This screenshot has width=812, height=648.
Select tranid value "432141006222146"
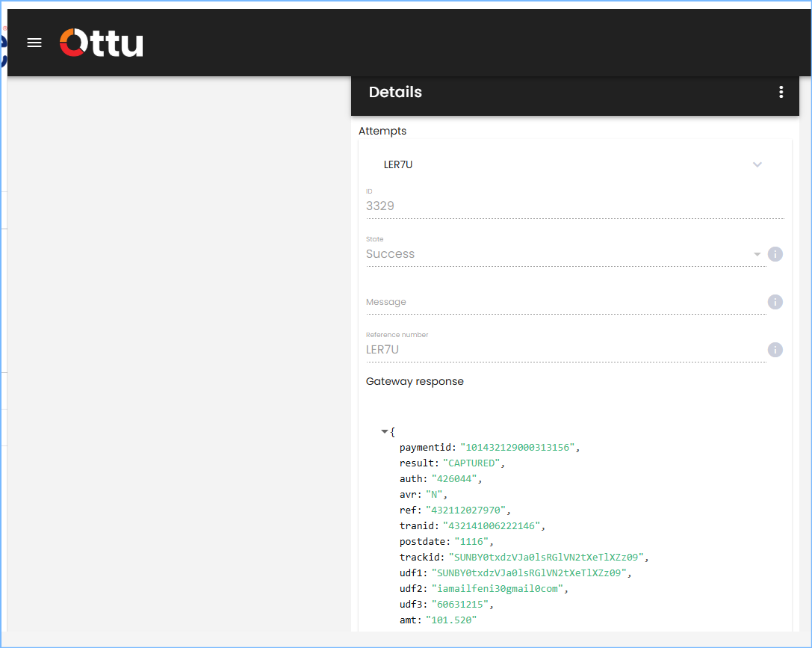tap(492, 525)
